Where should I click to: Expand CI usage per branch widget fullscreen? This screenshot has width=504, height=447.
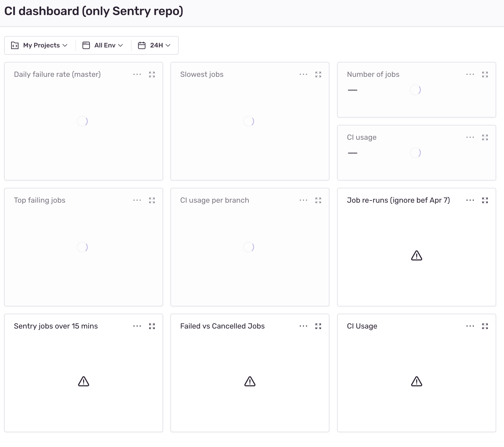coord(318,200)
